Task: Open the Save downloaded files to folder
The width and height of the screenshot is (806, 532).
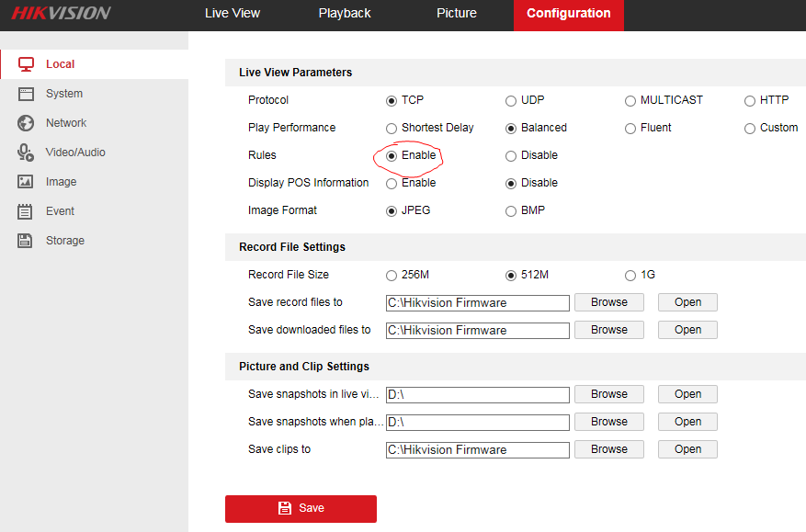Action: point(687,330)
